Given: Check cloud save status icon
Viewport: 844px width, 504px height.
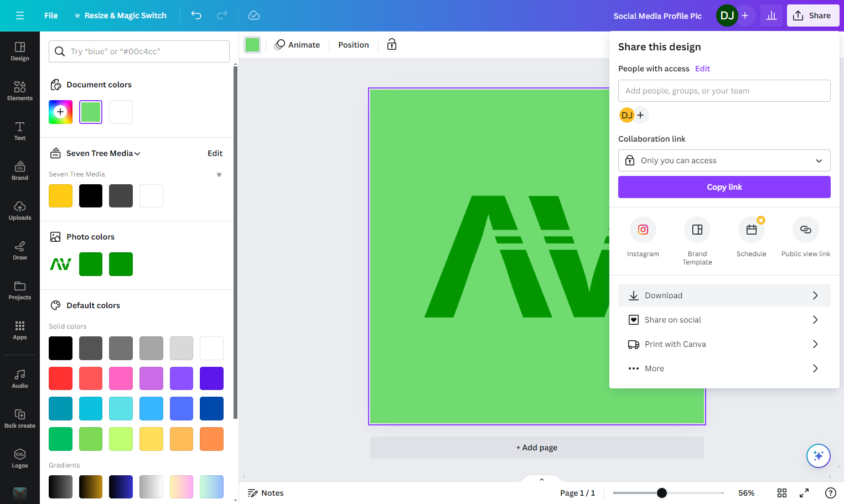Looking at the screenshot, I should (254, 15).
